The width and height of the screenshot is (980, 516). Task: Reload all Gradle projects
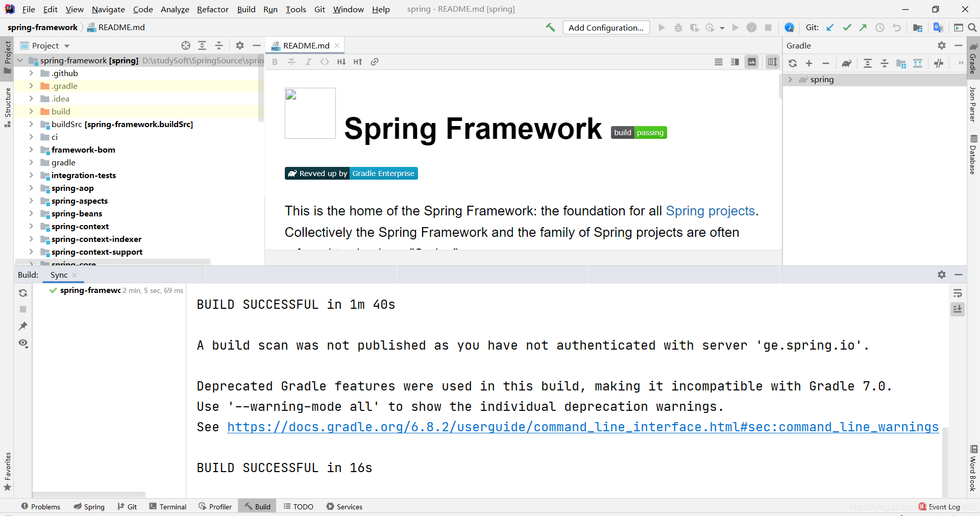tap(793, 63)
